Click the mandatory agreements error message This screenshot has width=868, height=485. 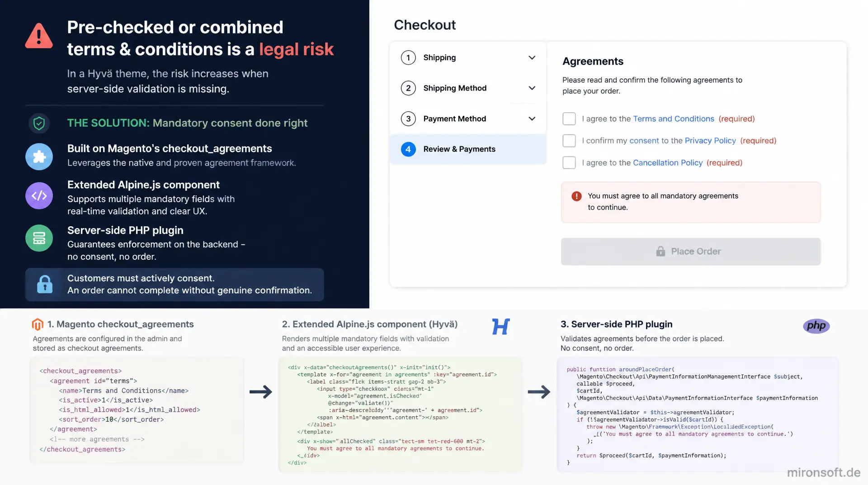[691, 202]
